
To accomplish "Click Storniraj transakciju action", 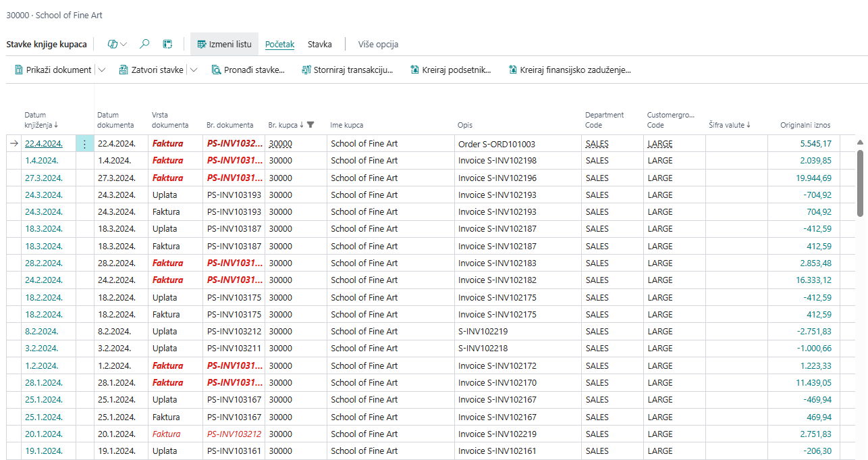I will tap(348, 70).
